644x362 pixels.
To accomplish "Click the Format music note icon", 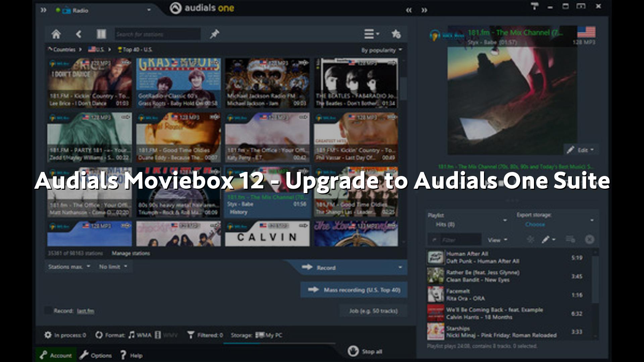I will [x=131, y=335].
